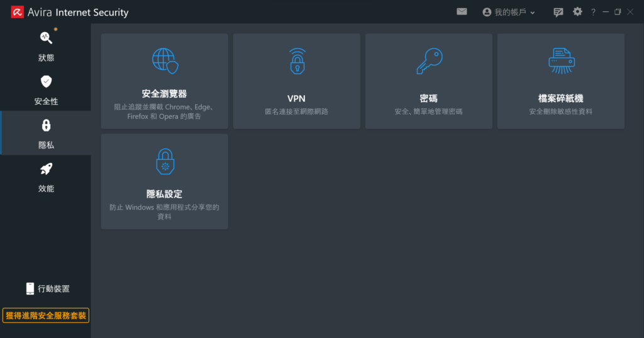Open the 行動裝置 link
The height and width of the screenshot is (338, 644).
(x=54, y=289)
